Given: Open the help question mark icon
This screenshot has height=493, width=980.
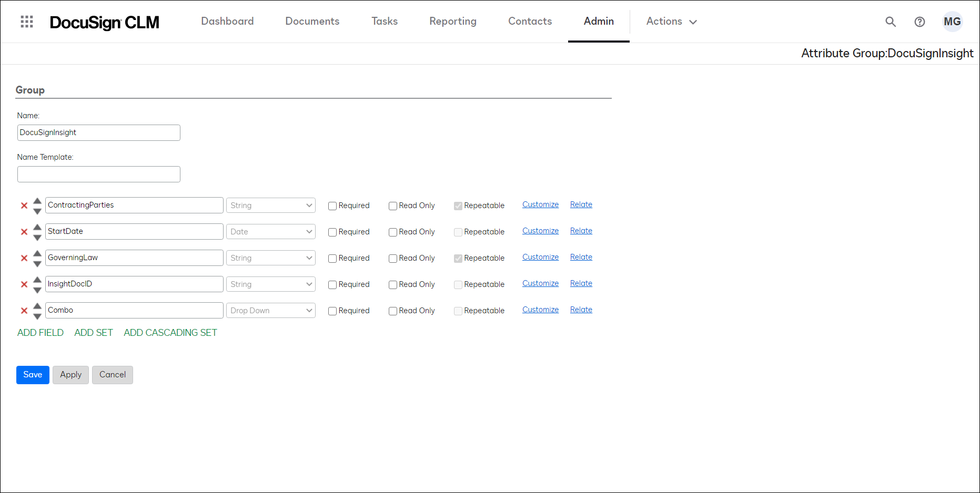Looking at the screenshot, I should (x=920, y=22).
